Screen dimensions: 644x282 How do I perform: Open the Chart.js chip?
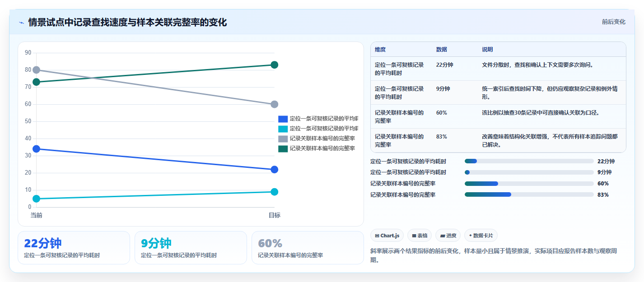pyautogui.click(x=387, y=236)
